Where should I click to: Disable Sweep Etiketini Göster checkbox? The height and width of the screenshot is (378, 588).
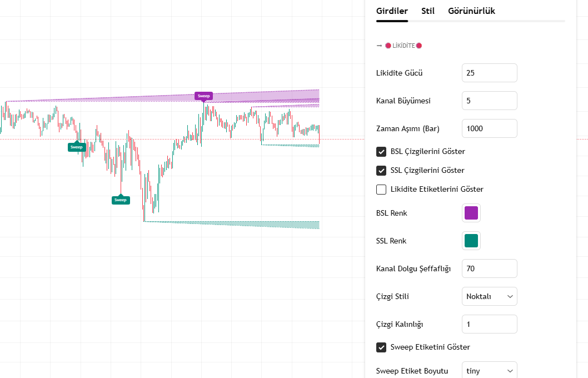pos(381,347)
